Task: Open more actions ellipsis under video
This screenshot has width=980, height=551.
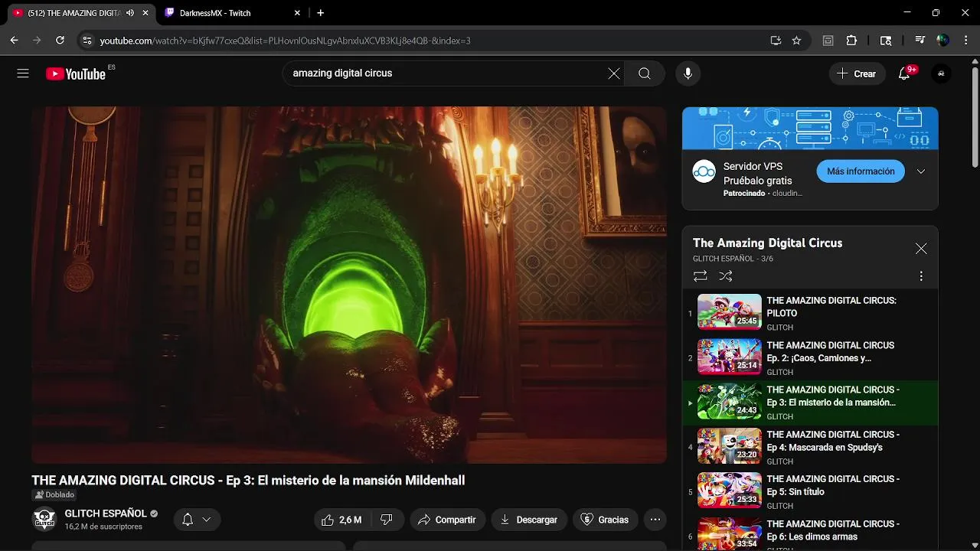Action: click(x=655, y=520)
